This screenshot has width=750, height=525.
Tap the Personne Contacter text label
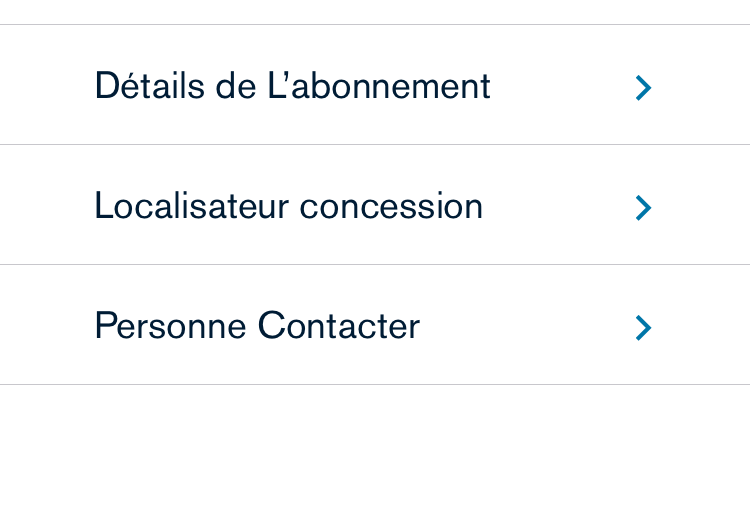257,326
